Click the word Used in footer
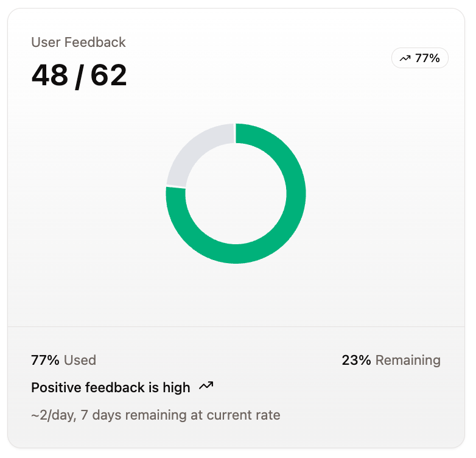The height and width of the screenshot is (458, 476). pyautogui.click(x=80, y=360)
